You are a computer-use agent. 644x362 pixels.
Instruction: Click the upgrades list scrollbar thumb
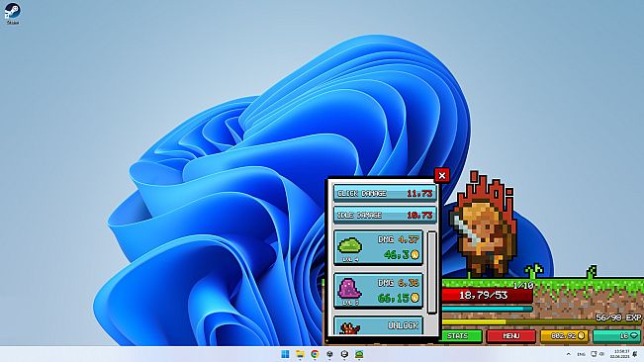click(x=431, y=273)
